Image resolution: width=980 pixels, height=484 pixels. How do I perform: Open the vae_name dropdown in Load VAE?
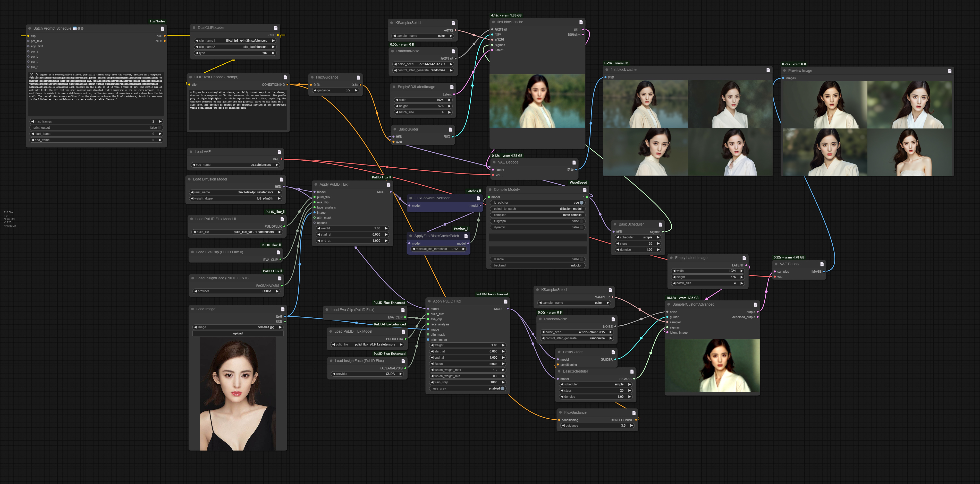235,165
